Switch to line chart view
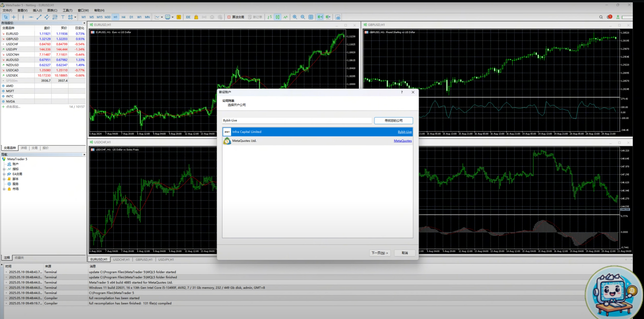Viewport: 644px width, 319px height. (285, 17)
